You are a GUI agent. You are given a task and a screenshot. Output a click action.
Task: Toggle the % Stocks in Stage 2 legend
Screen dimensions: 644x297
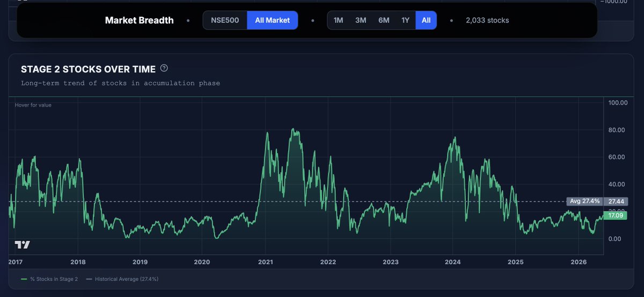click(49, 279)
